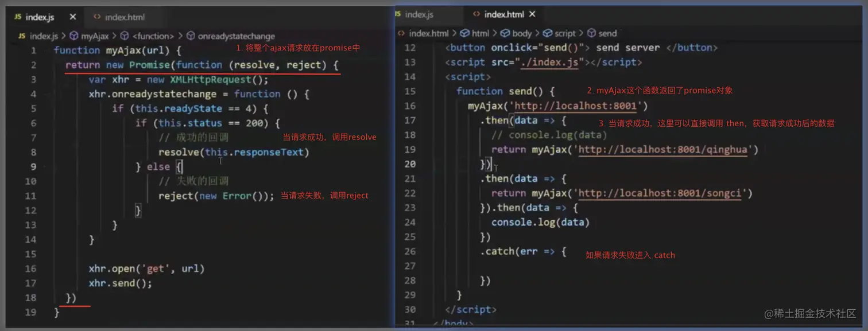Screen dimensions: 868x331
Task: Open index.html tab in left editor
Action: tap(119, 17)
